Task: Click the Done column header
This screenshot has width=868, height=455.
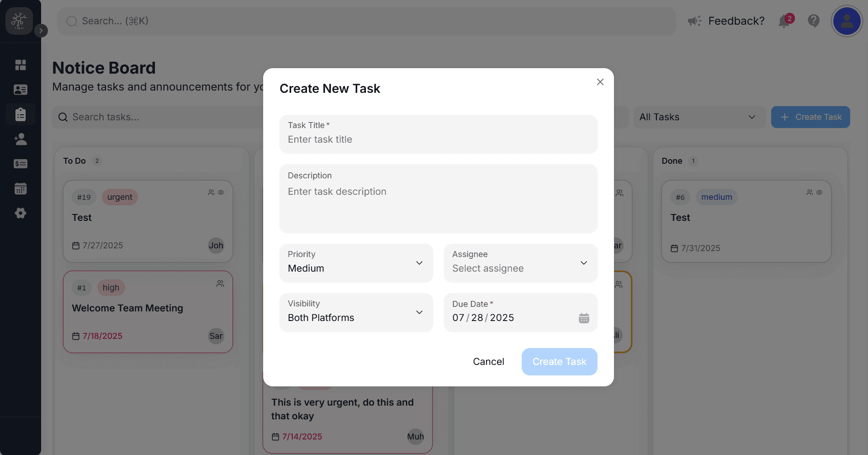Action: click(x=672, y=161)
